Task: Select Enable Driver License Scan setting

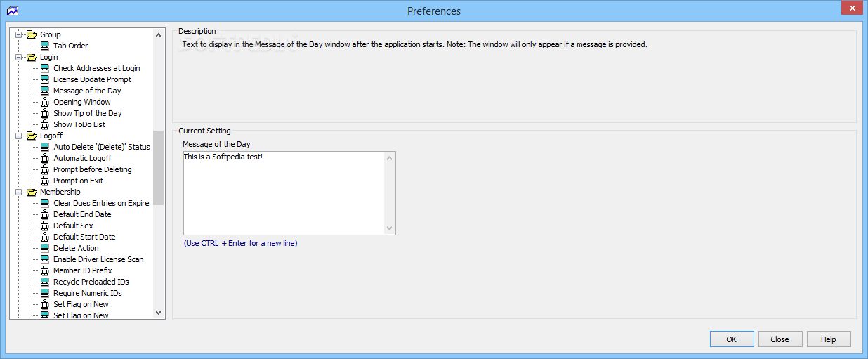Action: (98, 259)
